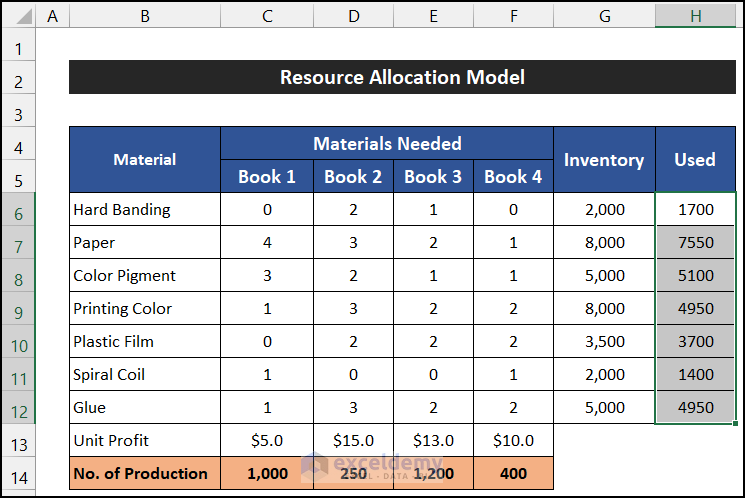Select the No. of Production label cell
The image size is (745, 498).
pos(145,473)
